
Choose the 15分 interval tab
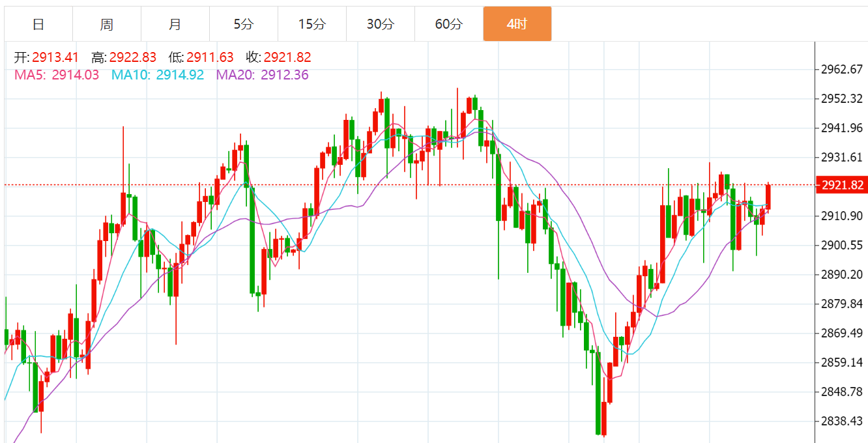312,24
